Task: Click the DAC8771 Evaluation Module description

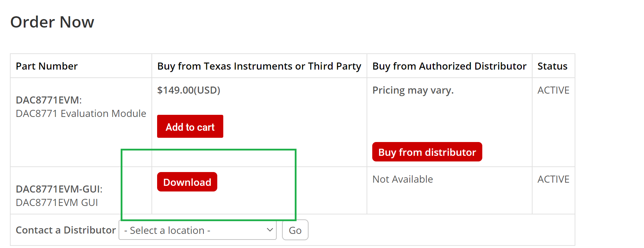Action: (x=81, y=113)
